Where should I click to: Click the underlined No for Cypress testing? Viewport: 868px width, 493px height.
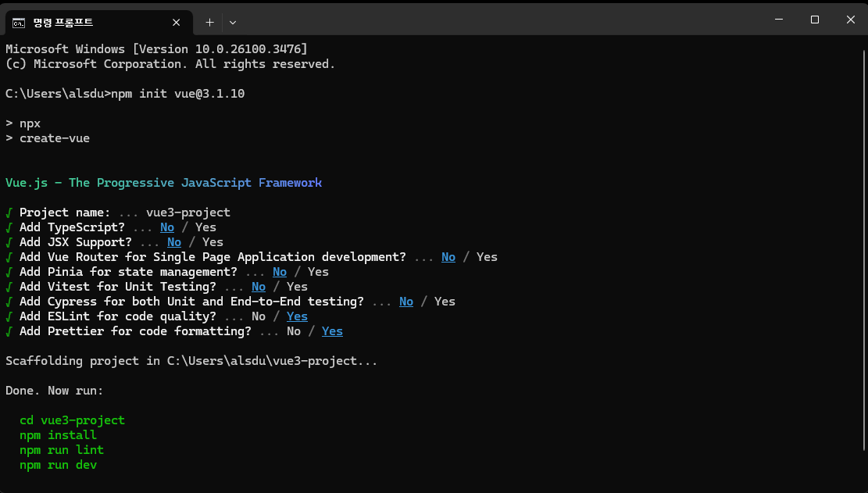pos(406,302)
